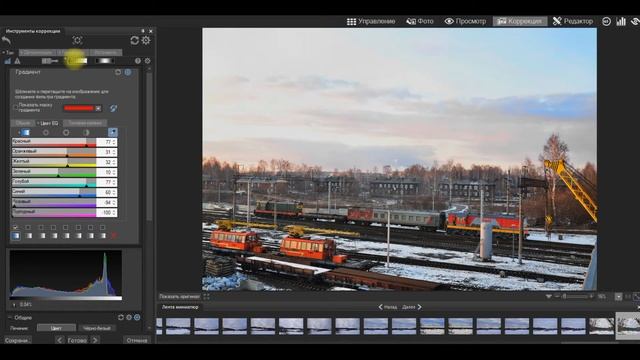Select the radial gradient tool icon
This screenshot has height=360, width=640.
pos(104,61)
